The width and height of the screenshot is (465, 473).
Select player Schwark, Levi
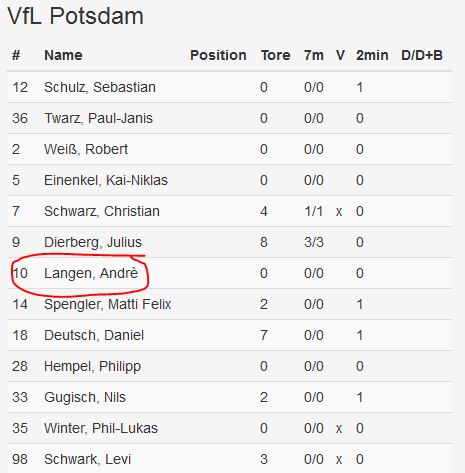pos(87,459)
